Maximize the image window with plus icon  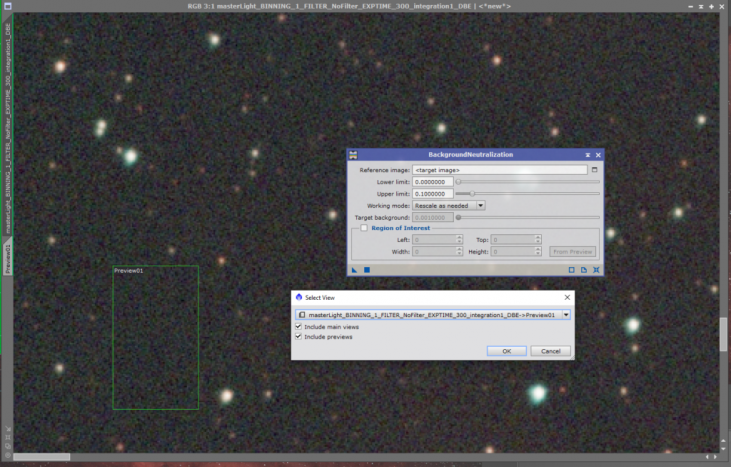pos(711,7)
